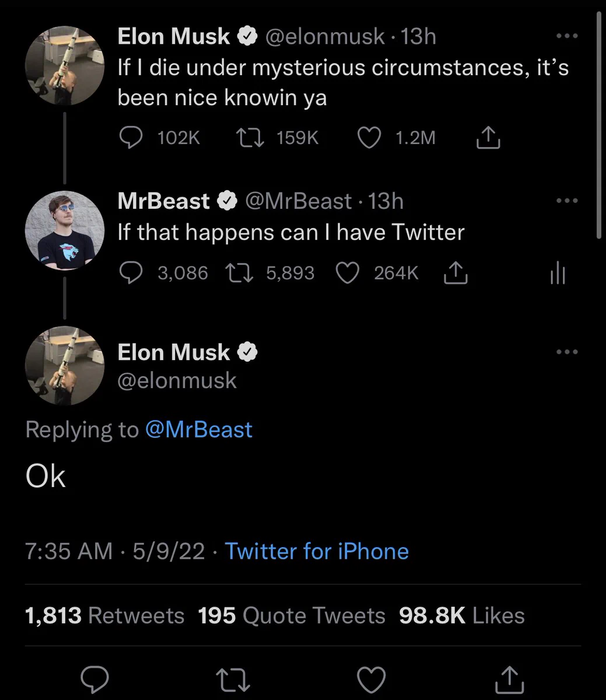Open the @MrBeast mention link
Viewport: 606px width, 700px height.
tap(198, 430)
